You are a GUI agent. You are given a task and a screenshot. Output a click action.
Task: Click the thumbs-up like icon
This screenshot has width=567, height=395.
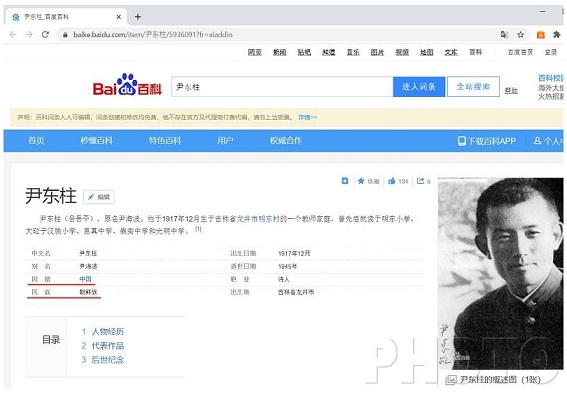[392, 181]
